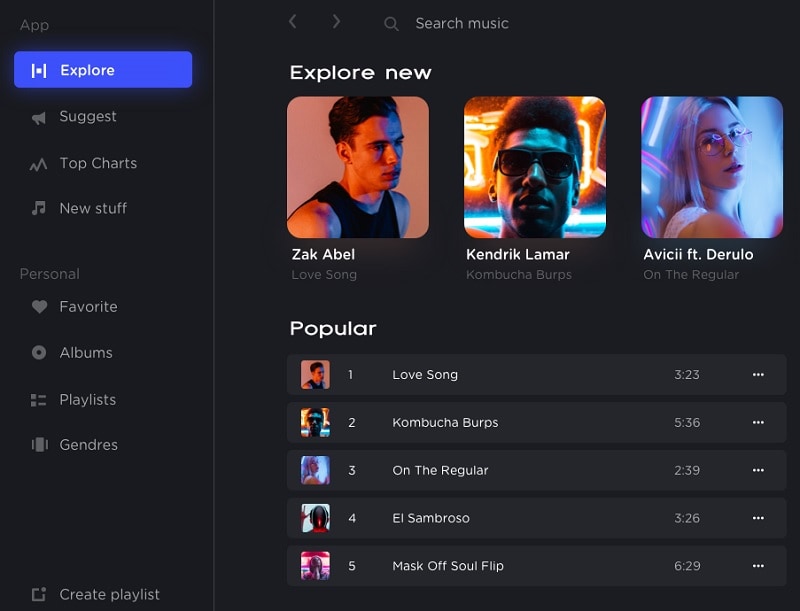Click the disc icon beside Albums
Screen dimensions: 800x611
tap(39, 352)
